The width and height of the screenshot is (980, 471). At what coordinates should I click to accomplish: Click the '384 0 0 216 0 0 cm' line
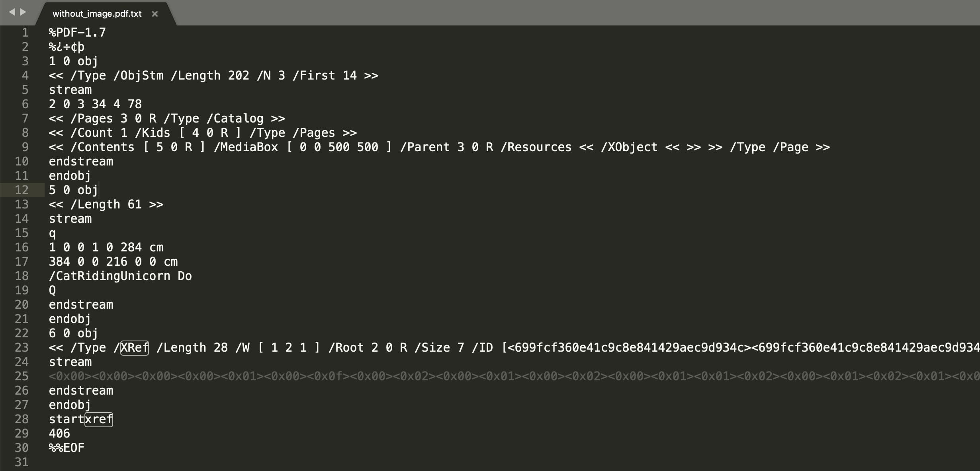tap(113, 262)
